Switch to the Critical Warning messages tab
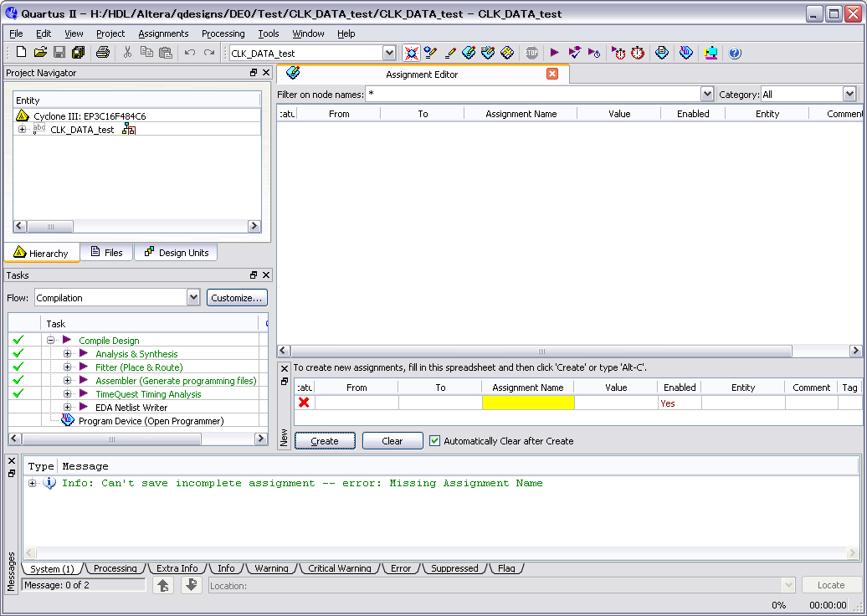The width and height of the screenshot is (867, 616). [339, 568]
